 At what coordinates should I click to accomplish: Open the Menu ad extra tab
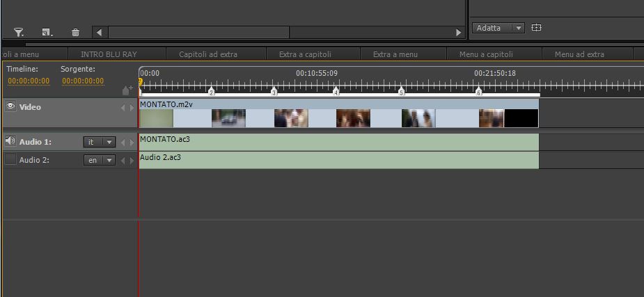click(x=579, y=54)
